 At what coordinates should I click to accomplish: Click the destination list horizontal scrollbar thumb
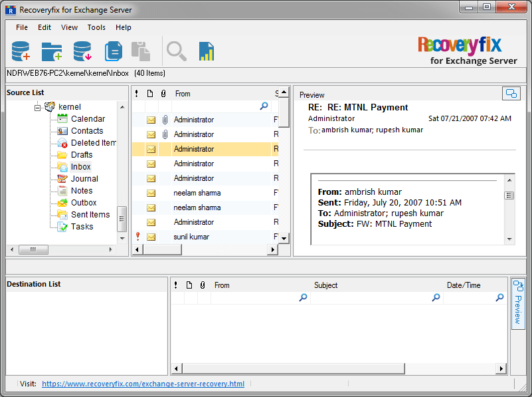294,368
